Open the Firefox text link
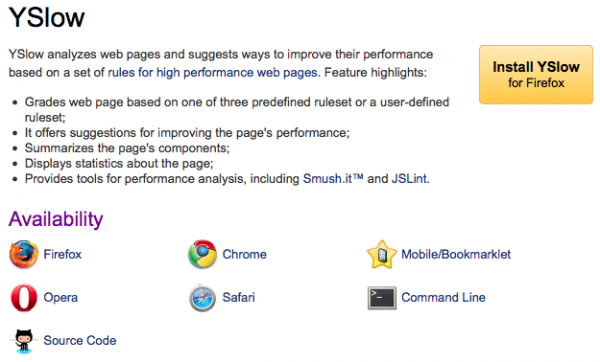The image size is (600, 362). 62,254
